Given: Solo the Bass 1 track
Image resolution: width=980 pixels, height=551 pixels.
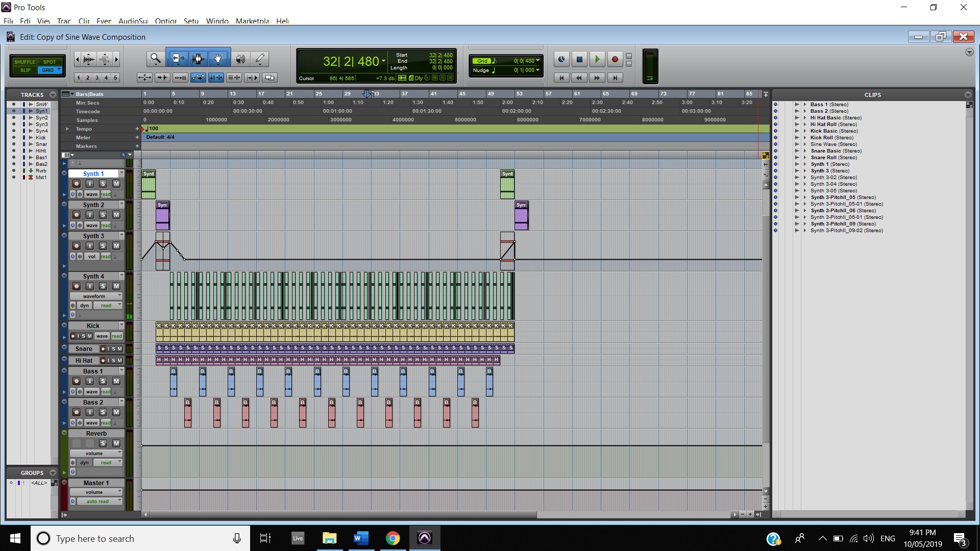Looking at the screenshot, I should pyautogui.click(x=103, y=381).
